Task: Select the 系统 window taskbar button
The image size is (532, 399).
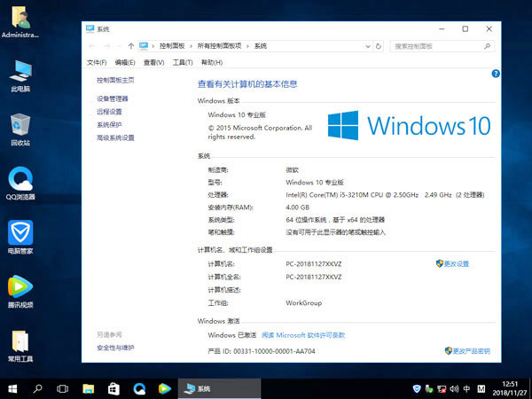Action: [x=220, y=388]
